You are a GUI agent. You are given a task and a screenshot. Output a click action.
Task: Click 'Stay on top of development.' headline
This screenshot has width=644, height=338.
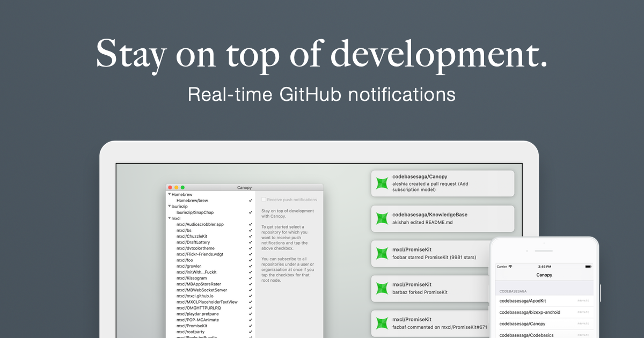[322, 56]
